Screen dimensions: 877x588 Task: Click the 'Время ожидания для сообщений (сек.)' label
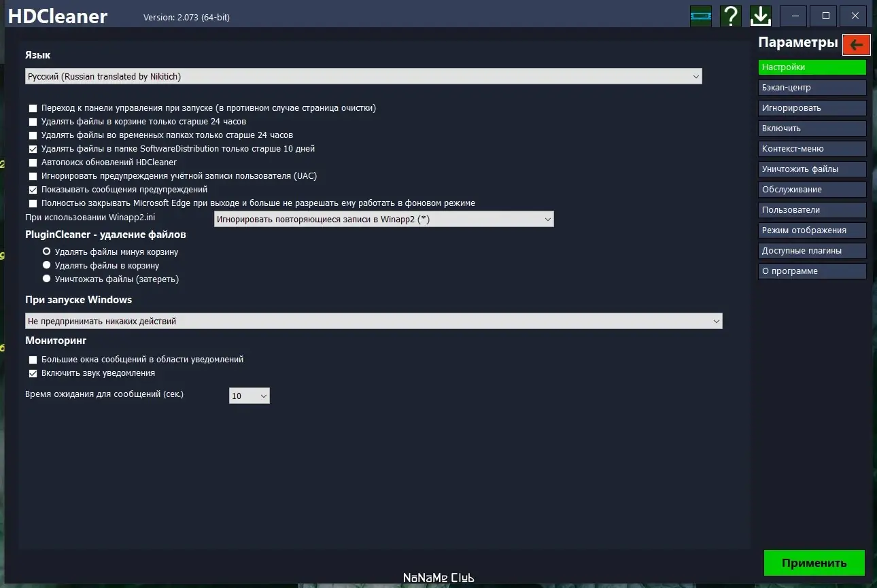click(105, 394)
